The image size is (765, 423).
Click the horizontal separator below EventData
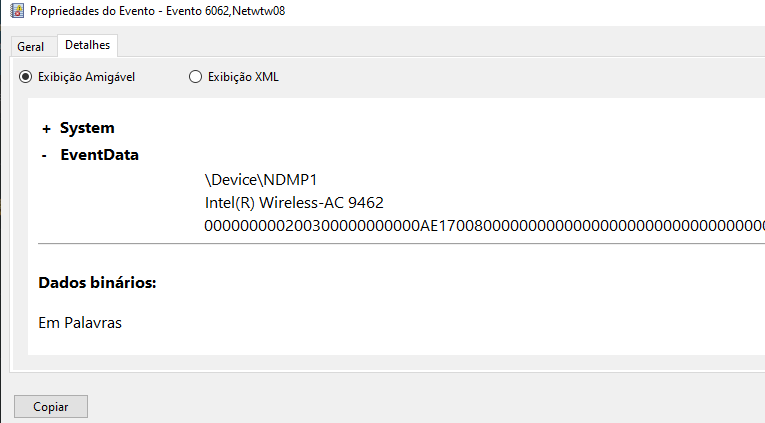click(402, 243)
